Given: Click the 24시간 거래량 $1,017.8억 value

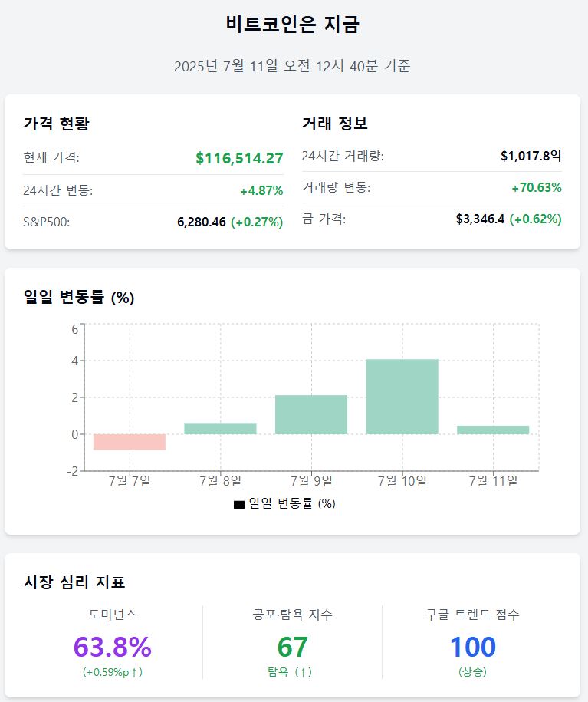Looking at the screenshot, I should pyautogui.click(x=531, y=156).
